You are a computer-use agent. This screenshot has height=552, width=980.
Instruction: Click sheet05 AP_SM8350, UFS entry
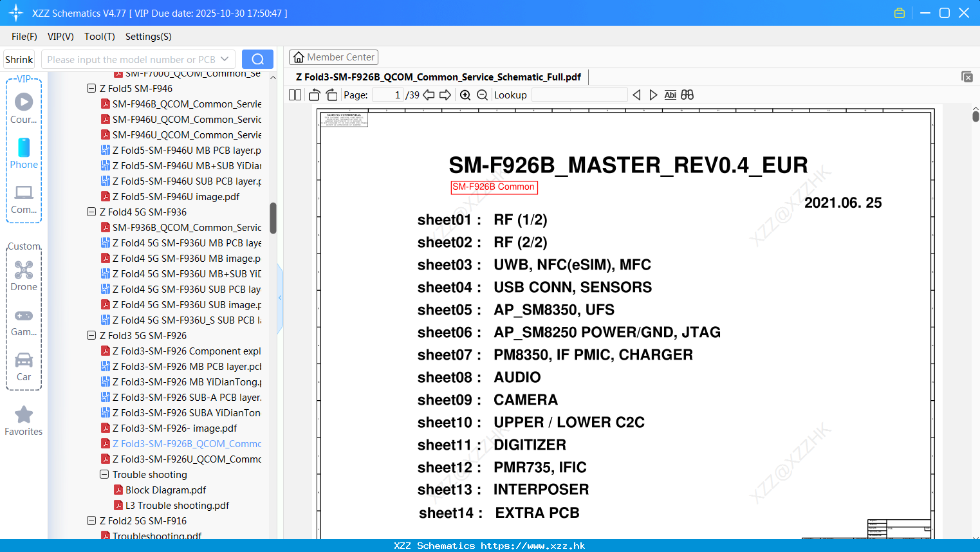[x=515, y=309]
